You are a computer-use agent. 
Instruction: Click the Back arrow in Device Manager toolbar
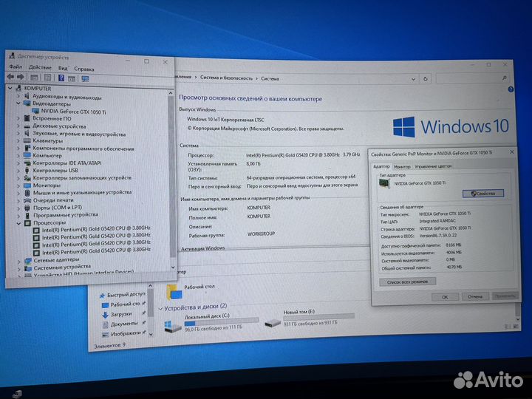pyautogui.click(x=10, y=77)
